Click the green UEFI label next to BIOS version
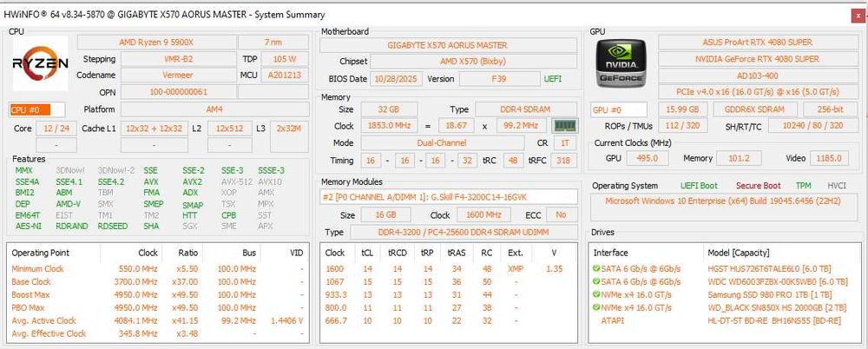 coord(553,79)
